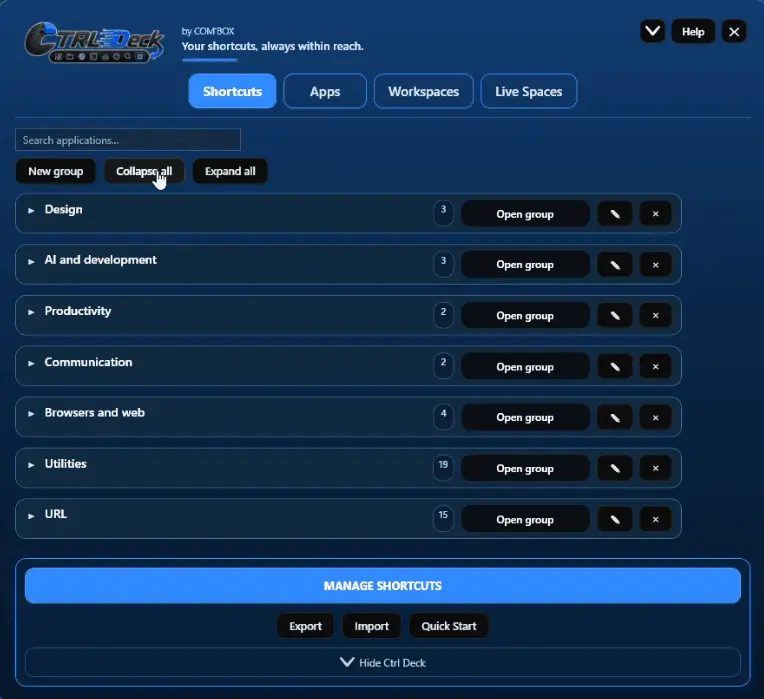764x699 pixels.
Task: Expand the Utilities group
Action: tap(31, 465)
